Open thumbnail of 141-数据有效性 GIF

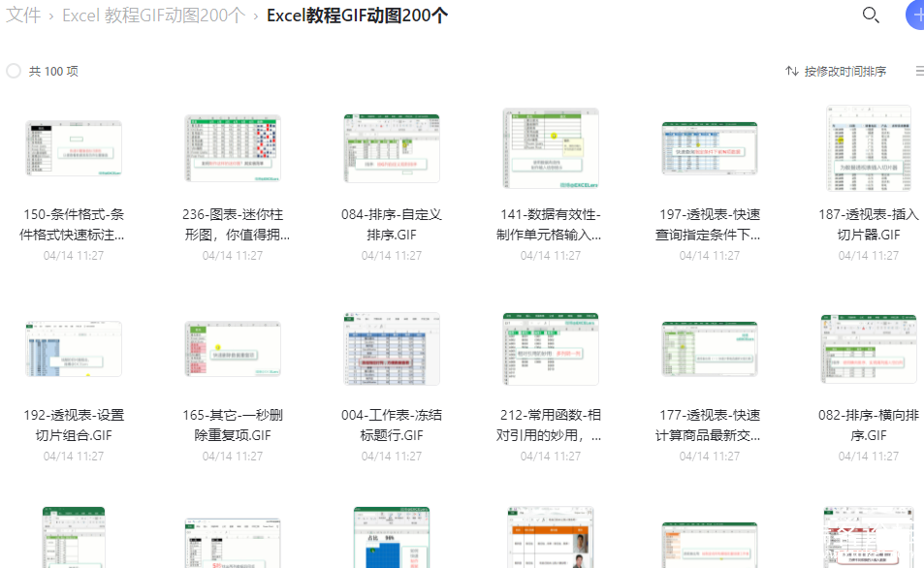551,148
